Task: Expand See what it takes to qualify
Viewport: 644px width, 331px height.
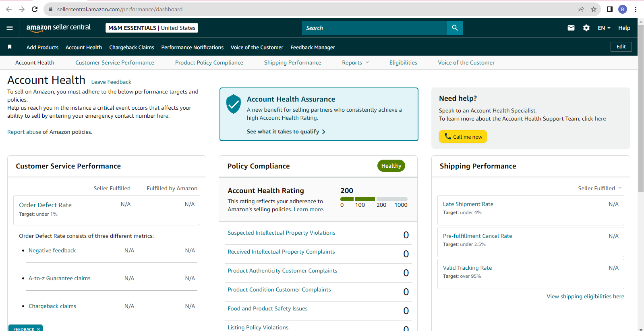Action: coord(286,131)
